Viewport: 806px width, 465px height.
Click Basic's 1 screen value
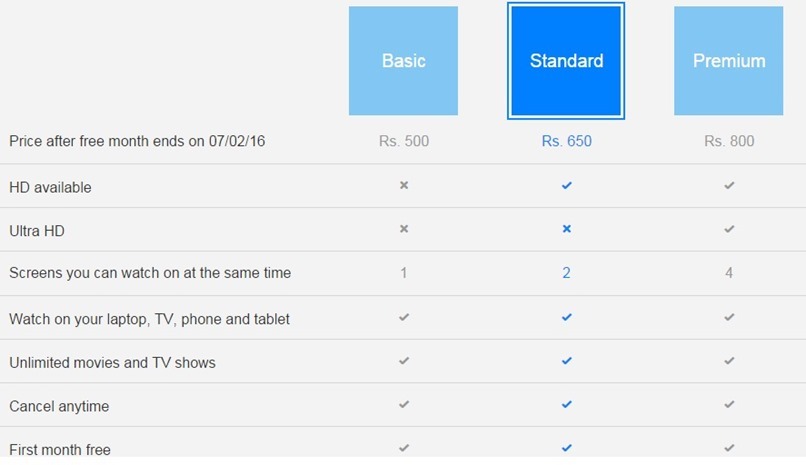tap(404, 272)
